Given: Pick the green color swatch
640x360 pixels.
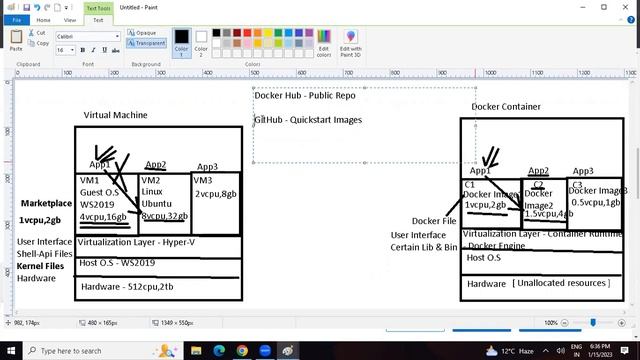Looking at the screenshot, I should point(278,33).
